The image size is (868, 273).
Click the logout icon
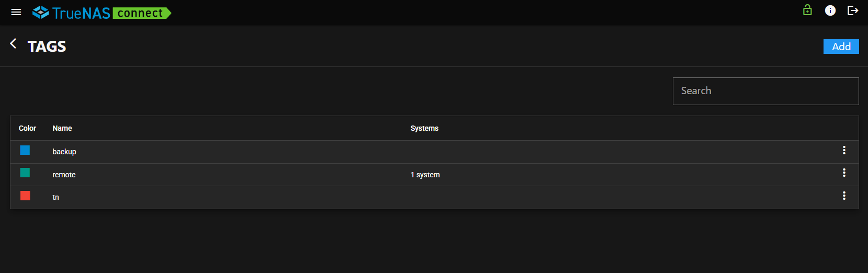tap(853, 10)
